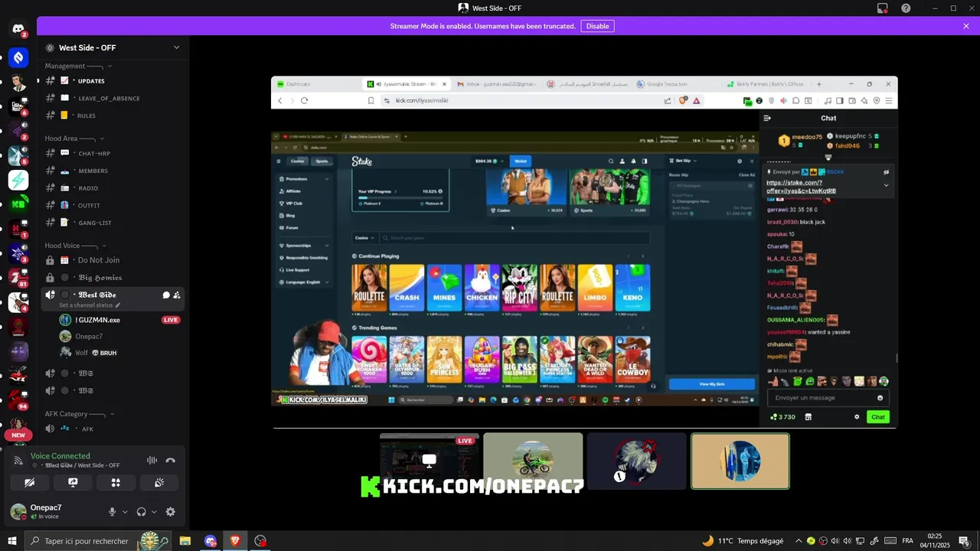Share your screen button in voice panel
Viewport: 980px width, 551px height.
coord(73,482)
